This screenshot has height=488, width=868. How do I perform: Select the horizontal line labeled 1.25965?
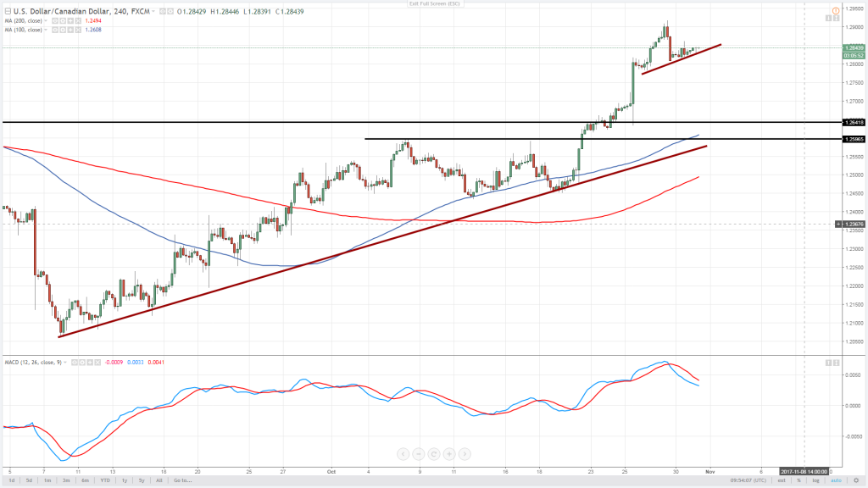coord(604,139)
